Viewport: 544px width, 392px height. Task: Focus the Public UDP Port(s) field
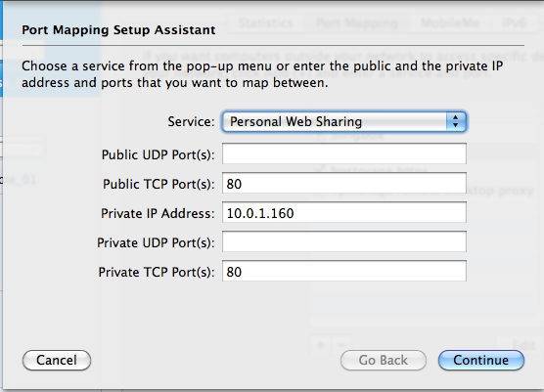[344, 153]
